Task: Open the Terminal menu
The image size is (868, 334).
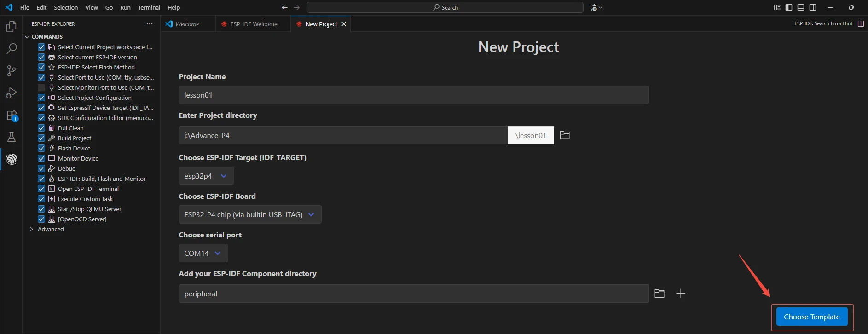Action: click(149, 7)
